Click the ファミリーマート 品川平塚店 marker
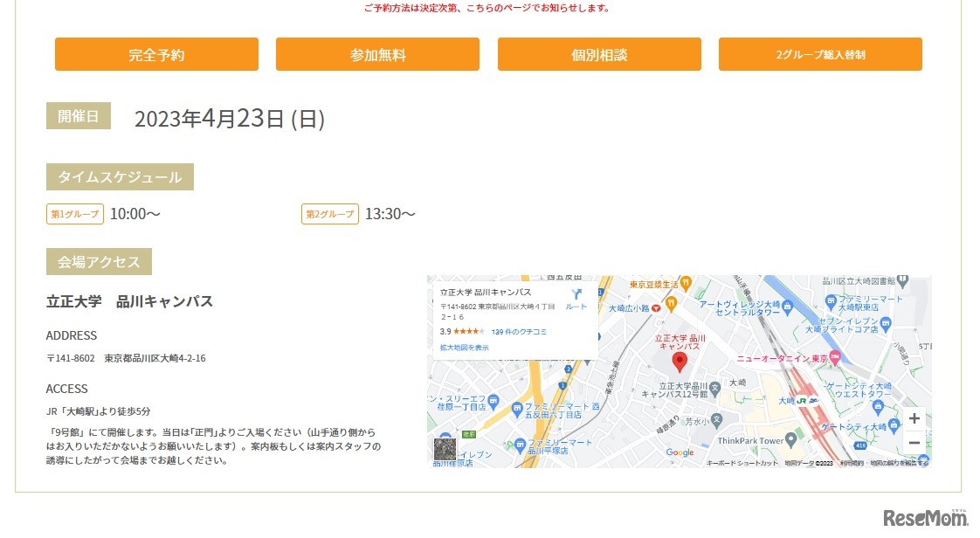 coord(520,446)
